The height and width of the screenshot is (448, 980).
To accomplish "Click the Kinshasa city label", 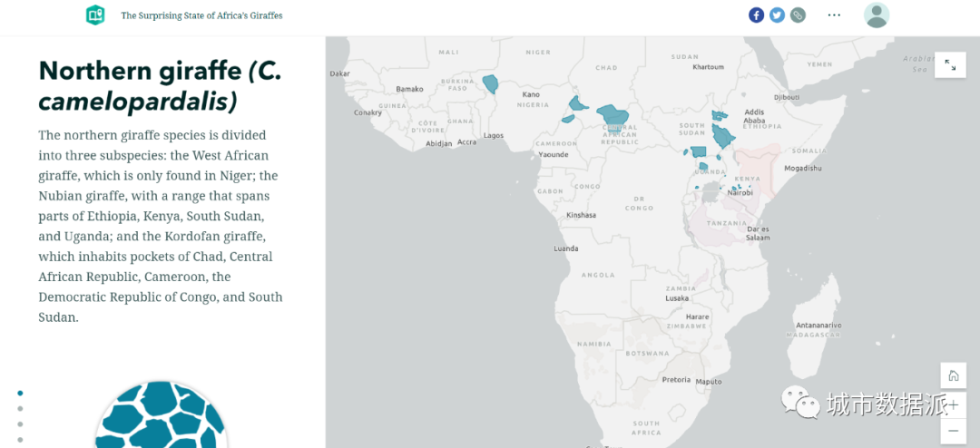I will [582, 215].
